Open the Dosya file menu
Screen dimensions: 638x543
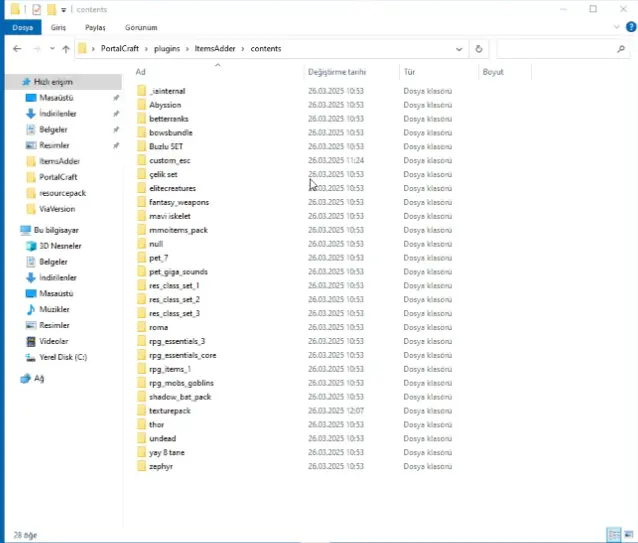pos(22,28)
